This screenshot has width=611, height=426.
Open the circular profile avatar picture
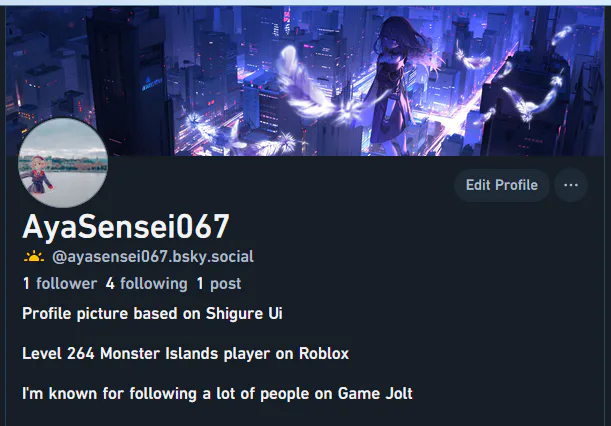pyautogui.click(x=63, y=163)
